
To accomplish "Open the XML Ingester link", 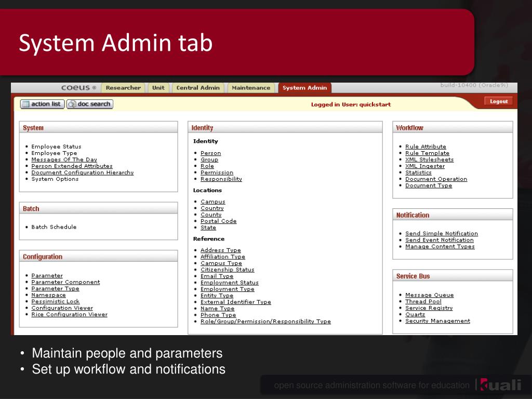I will pos(425,166).
